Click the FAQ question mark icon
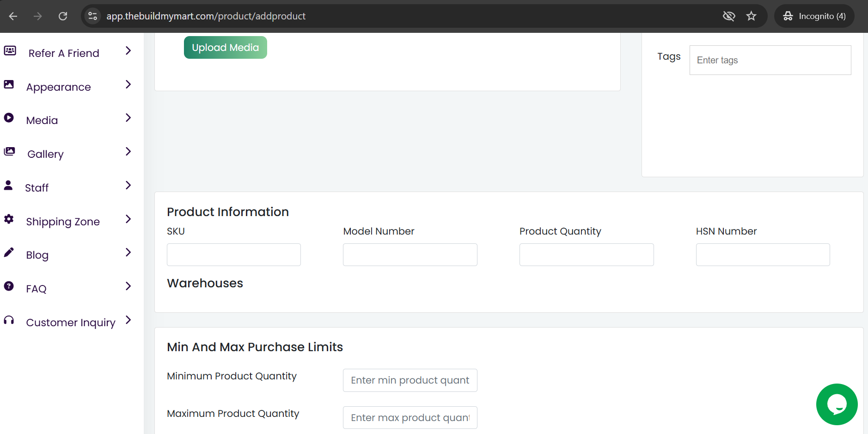The height and width of the screenshot is (434, 868). coord(9,286)
